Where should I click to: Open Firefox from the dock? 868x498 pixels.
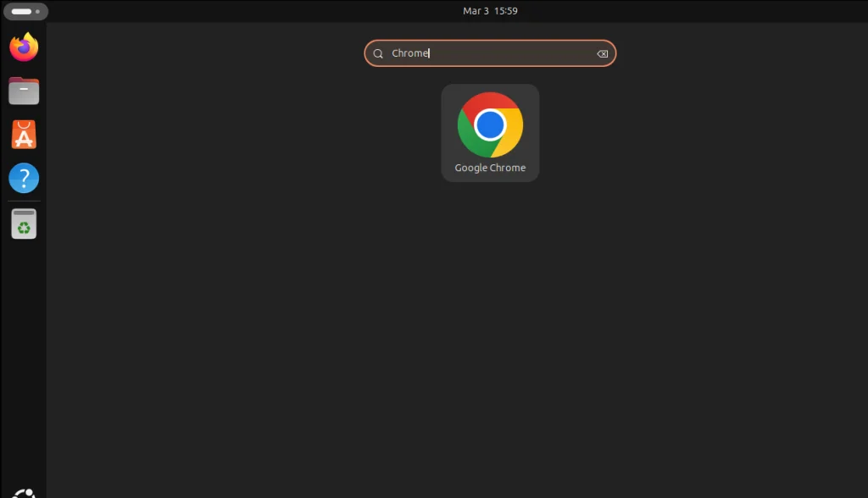click(24, 47)
